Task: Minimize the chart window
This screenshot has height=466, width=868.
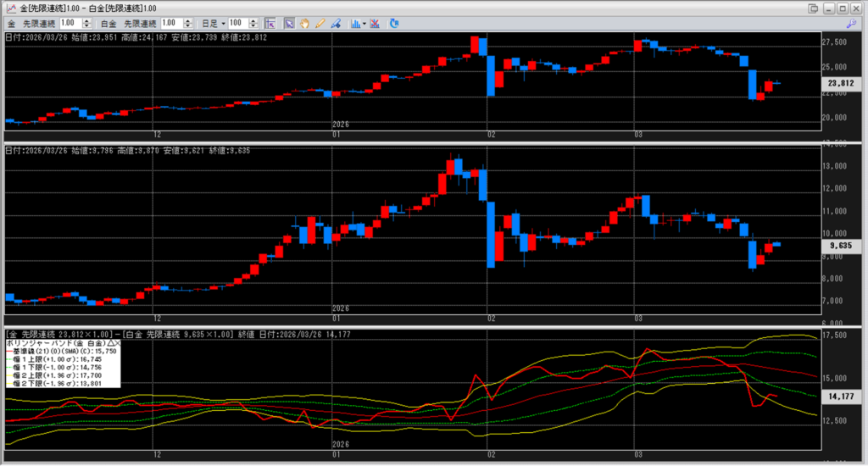Action: [x=829, y=8]
